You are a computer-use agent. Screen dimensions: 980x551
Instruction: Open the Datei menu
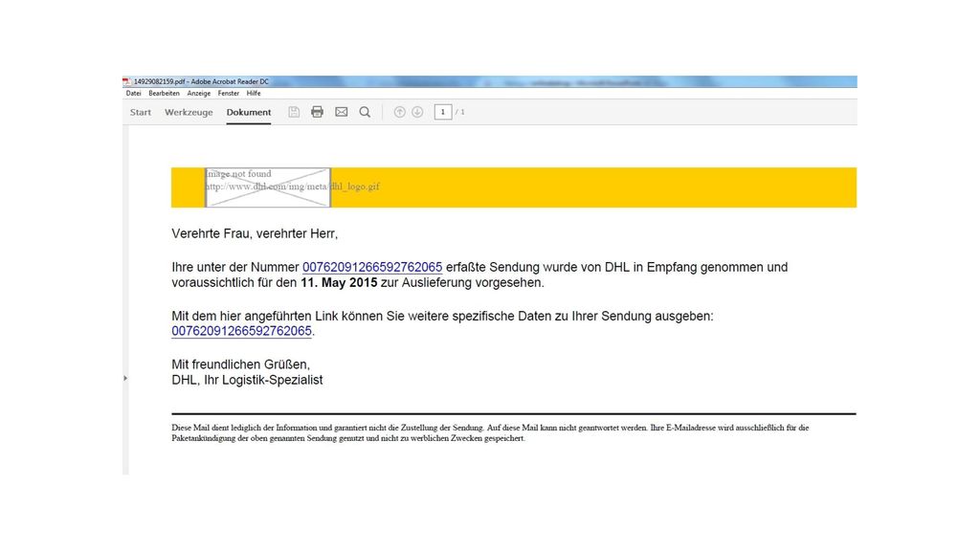[133, 93]
